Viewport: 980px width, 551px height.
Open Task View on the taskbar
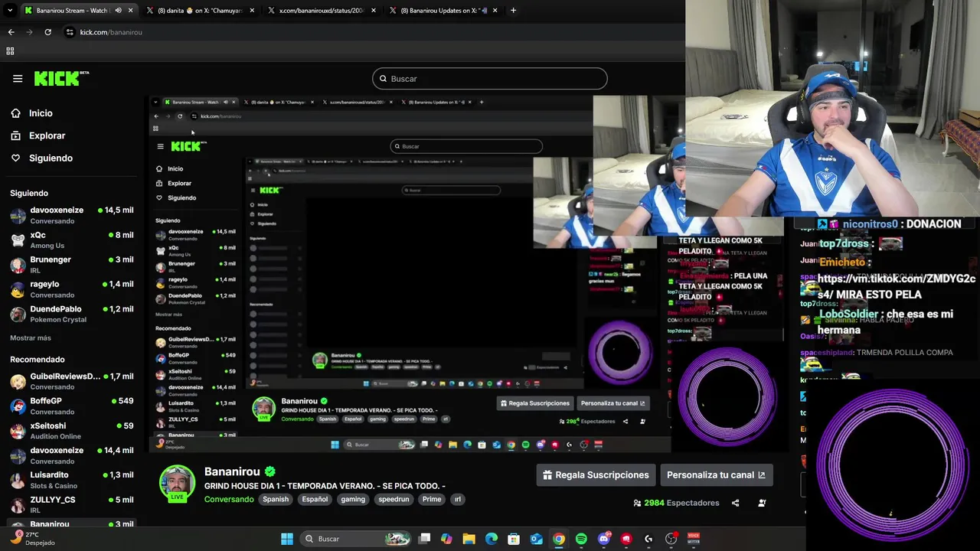pos(425,539)
